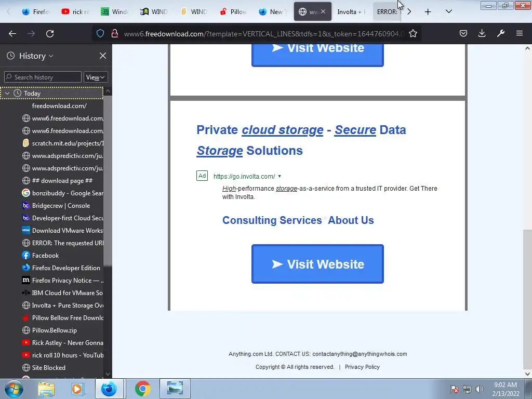Open the Firefox hamburger menu

(x=520, y=33)
